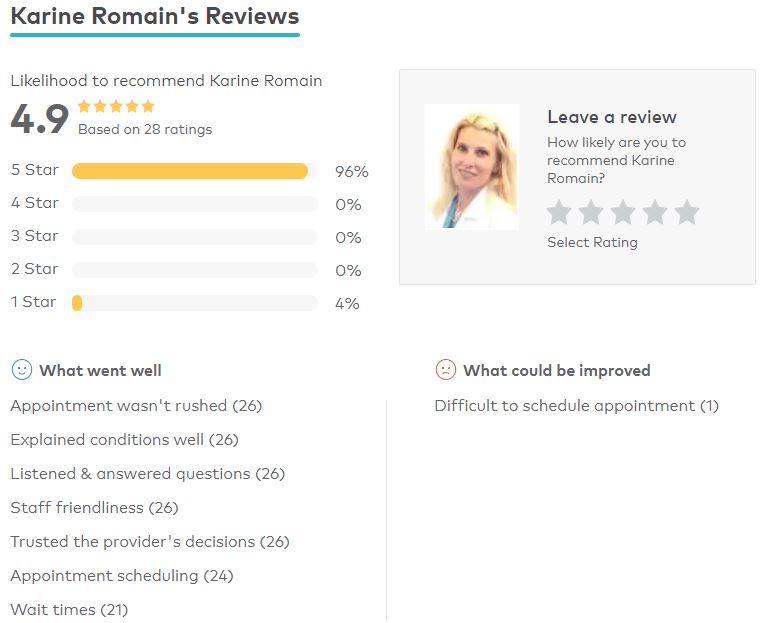The width and height of the screenshot is (764, 623).
Task: Select the fourth rating star in Leave a review
Action: coord(655,212)
